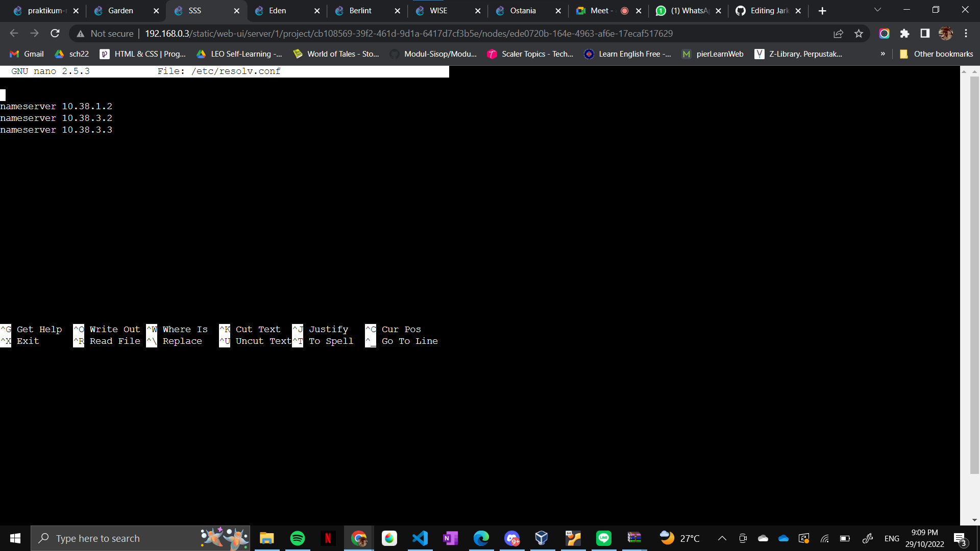980x551 pixels.
Task: Show hidden system tray icons
Action: (x=722, y=538)
